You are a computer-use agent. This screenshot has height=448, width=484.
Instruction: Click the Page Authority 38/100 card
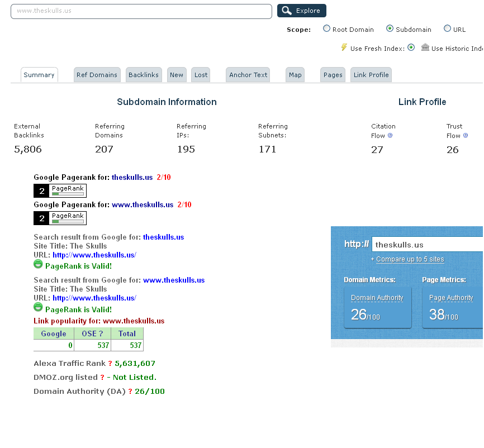click(x=453, y=308)
